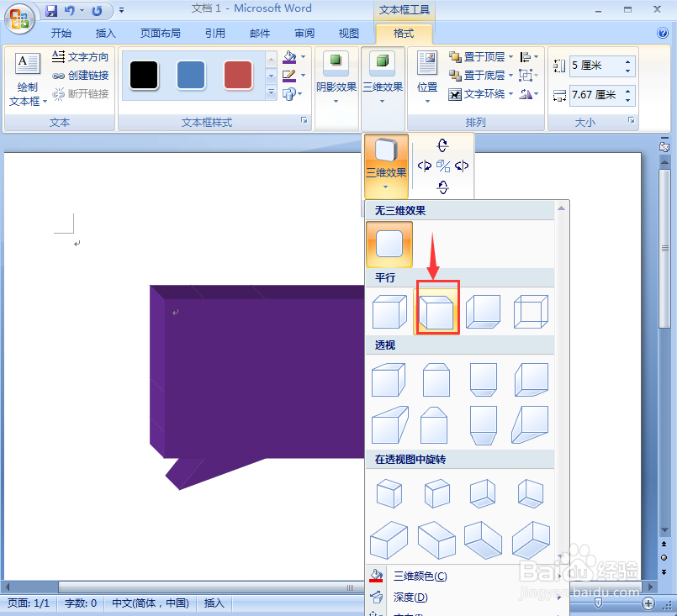
Task: Increase height with stepper up arrow
Action: click(627, 61)
